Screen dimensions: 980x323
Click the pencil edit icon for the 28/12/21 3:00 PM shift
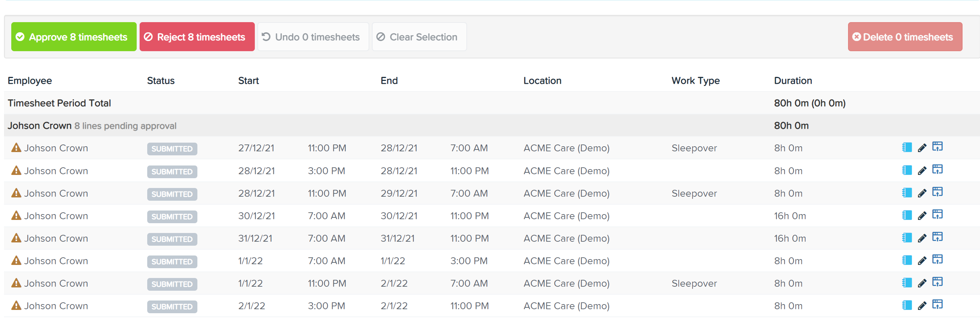click(922, 171)
